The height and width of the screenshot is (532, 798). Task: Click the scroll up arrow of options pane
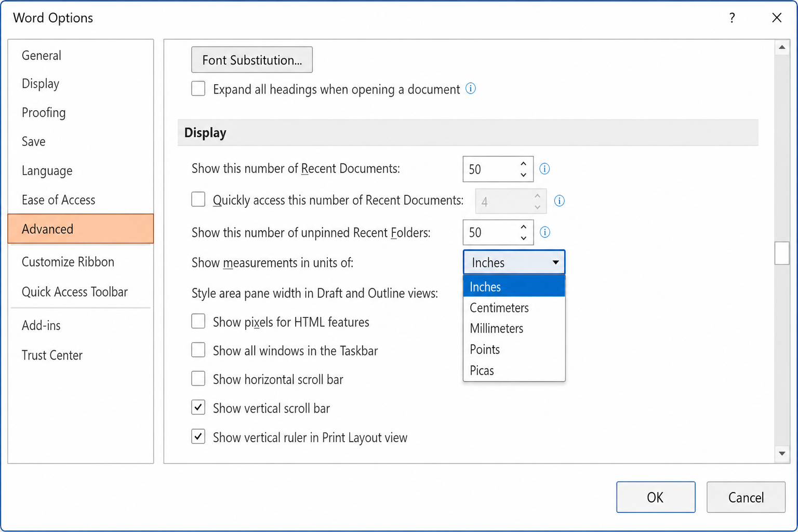[x=782, y=47]
